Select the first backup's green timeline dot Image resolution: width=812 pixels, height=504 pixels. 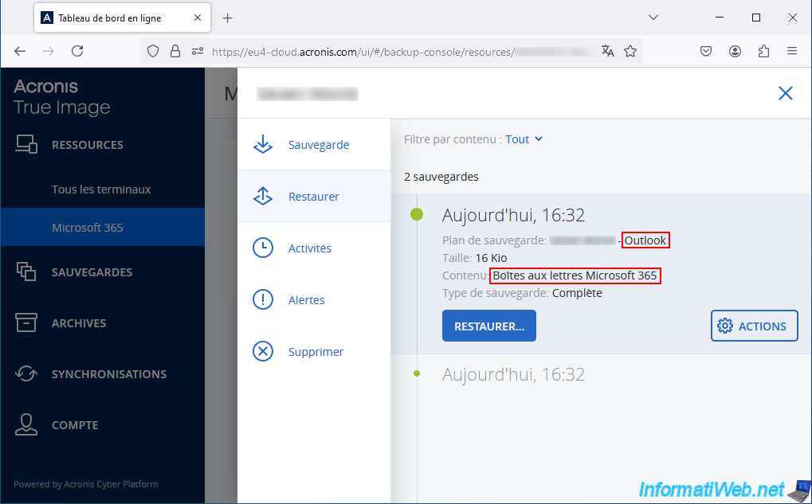(417, 213)
